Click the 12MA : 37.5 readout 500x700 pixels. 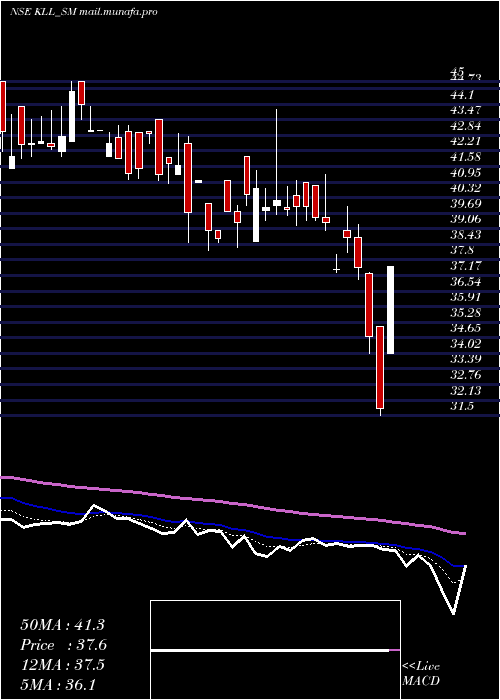(62, 665)
